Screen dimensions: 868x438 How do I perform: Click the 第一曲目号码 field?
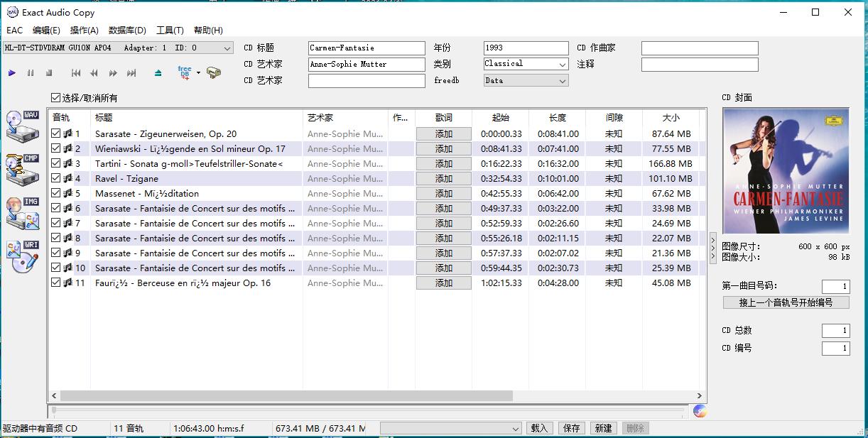836,286
